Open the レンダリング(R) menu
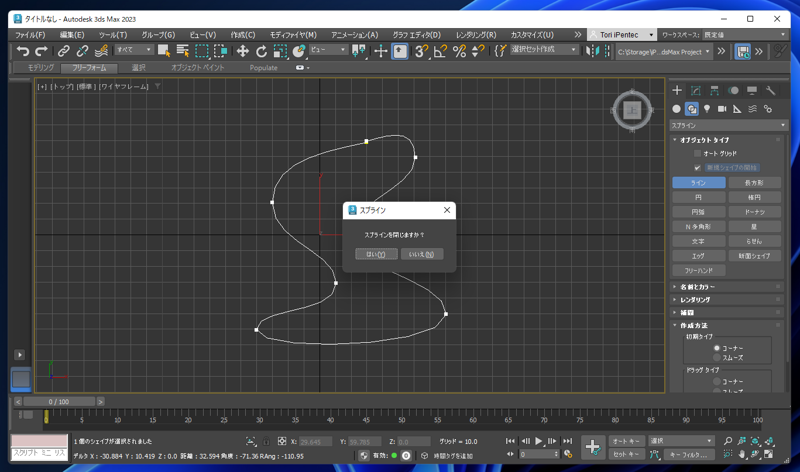800x472 pixels. (x=476, y=35)
